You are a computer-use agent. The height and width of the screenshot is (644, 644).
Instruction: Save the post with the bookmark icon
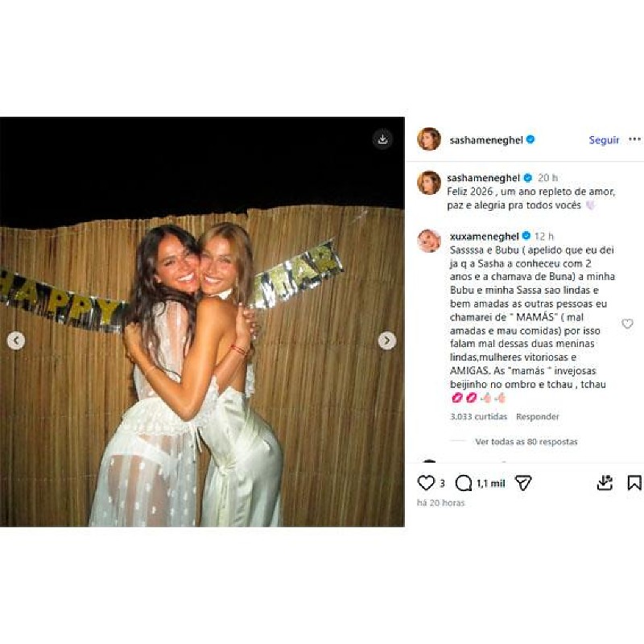click(x=634, y=483)
